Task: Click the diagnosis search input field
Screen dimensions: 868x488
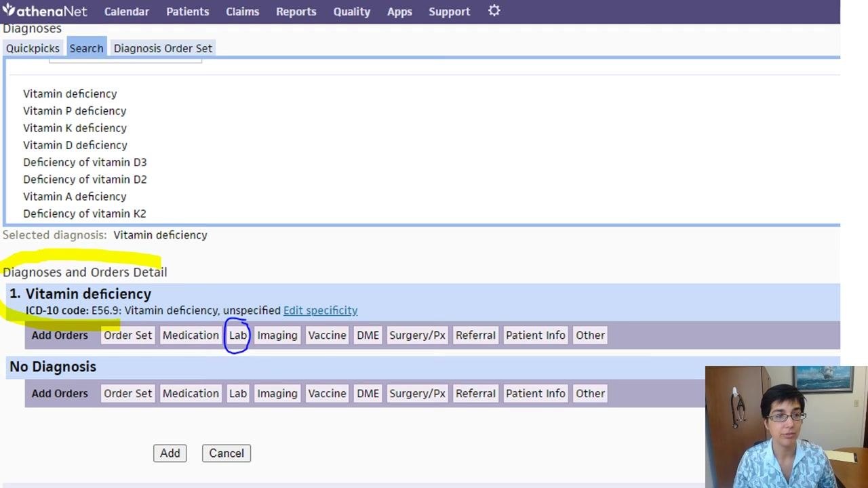Action: (125, 60)
